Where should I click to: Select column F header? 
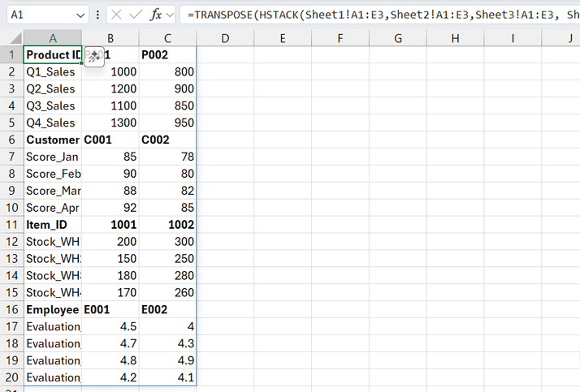[340, 38]
